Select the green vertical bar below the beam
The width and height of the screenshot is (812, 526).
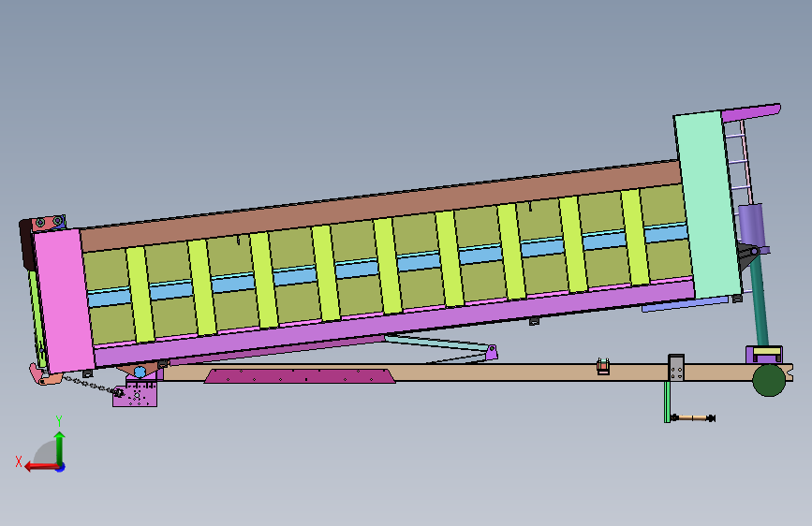point(667,402)
